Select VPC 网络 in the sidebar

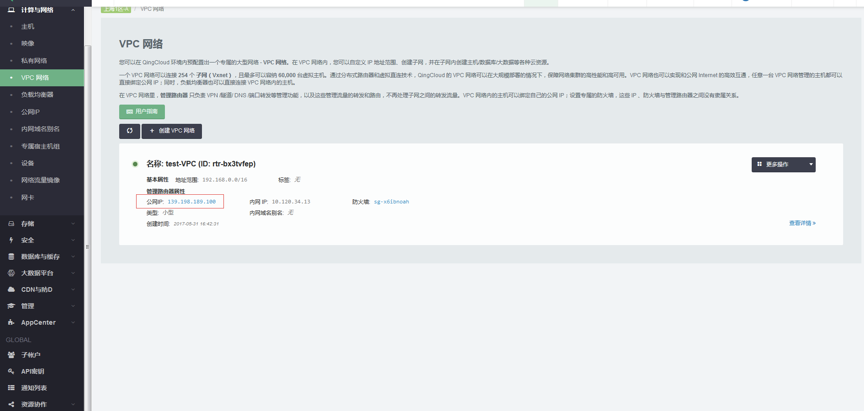coord(35,78)
